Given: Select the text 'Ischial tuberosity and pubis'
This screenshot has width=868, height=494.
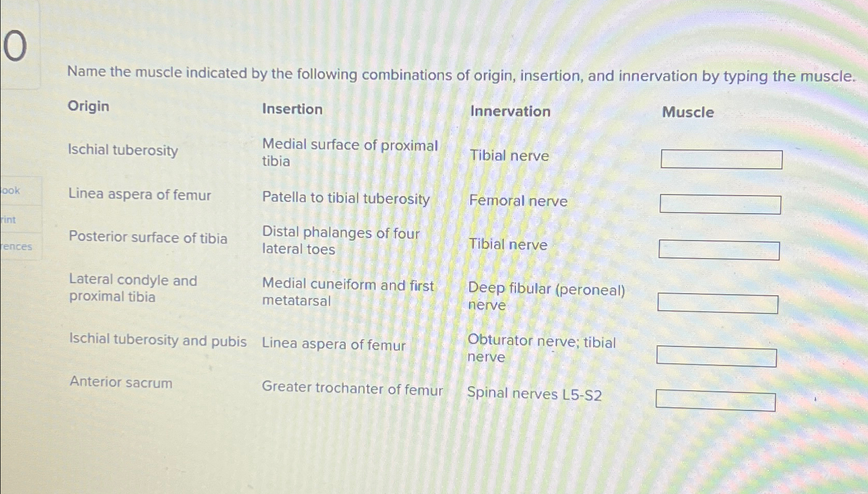Looking at the screenshot, I should click(157, 342).
